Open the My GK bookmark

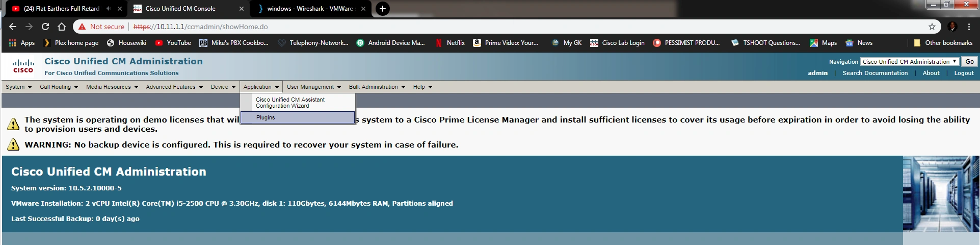[x=567, y=43]
